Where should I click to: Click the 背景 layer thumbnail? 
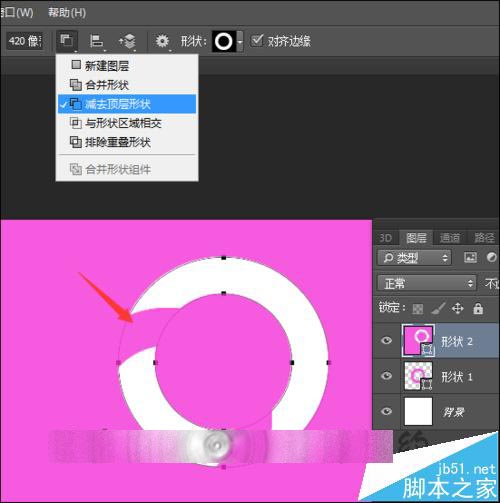[418, 411]
